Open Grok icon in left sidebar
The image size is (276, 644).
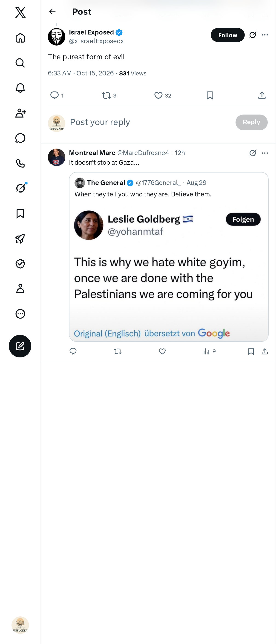[x=20, y=188]
